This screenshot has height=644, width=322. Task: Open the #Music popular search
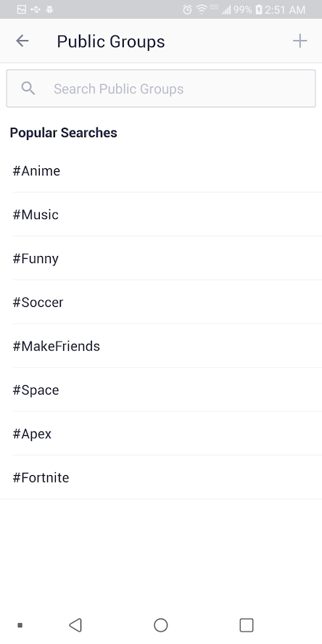161,215
